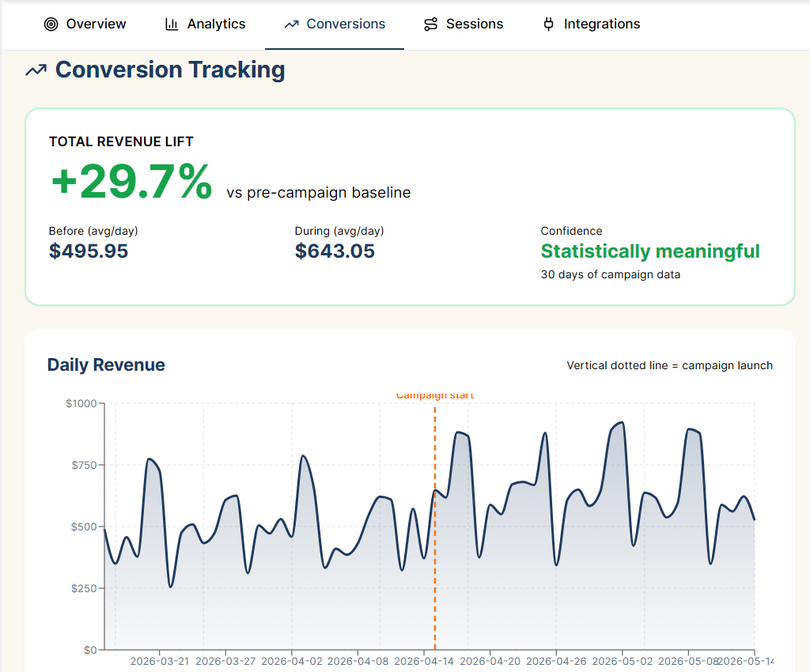Click the 2026-04-02 x-axis date
Image resolution: width=810 pixels, height=672 pixels.
292,661
